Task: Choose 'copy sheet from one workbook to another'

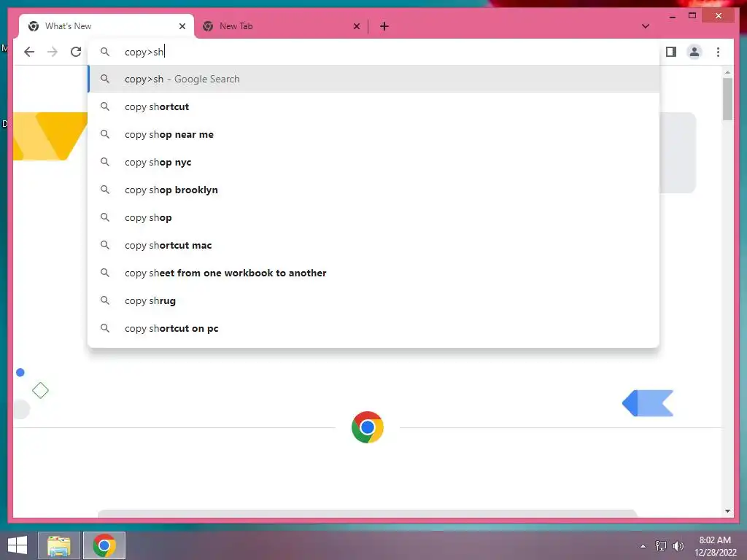Action: (x=374, y=273)
